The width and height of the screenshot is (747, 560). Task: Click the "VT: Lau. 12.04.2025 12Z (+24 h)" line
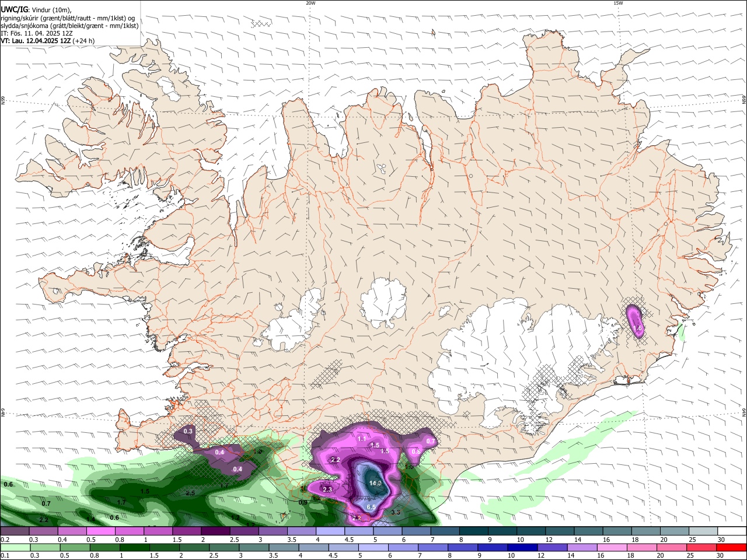[47, 41]
